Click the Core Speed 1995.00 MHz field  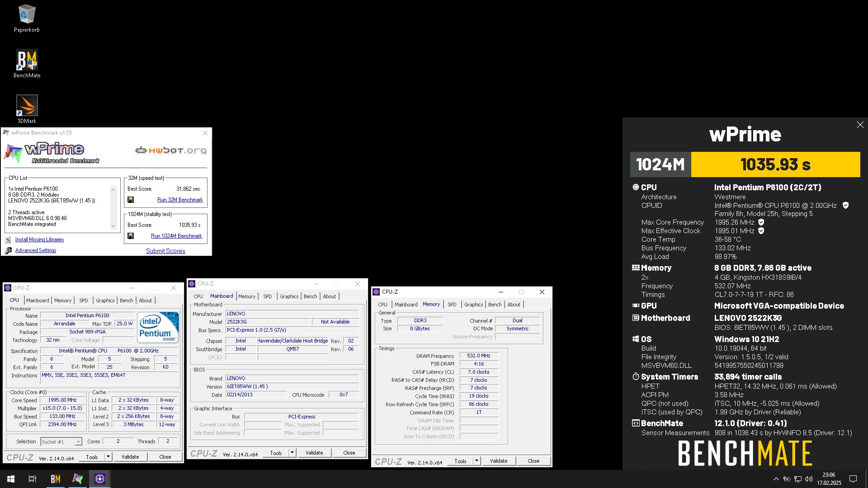62,400
